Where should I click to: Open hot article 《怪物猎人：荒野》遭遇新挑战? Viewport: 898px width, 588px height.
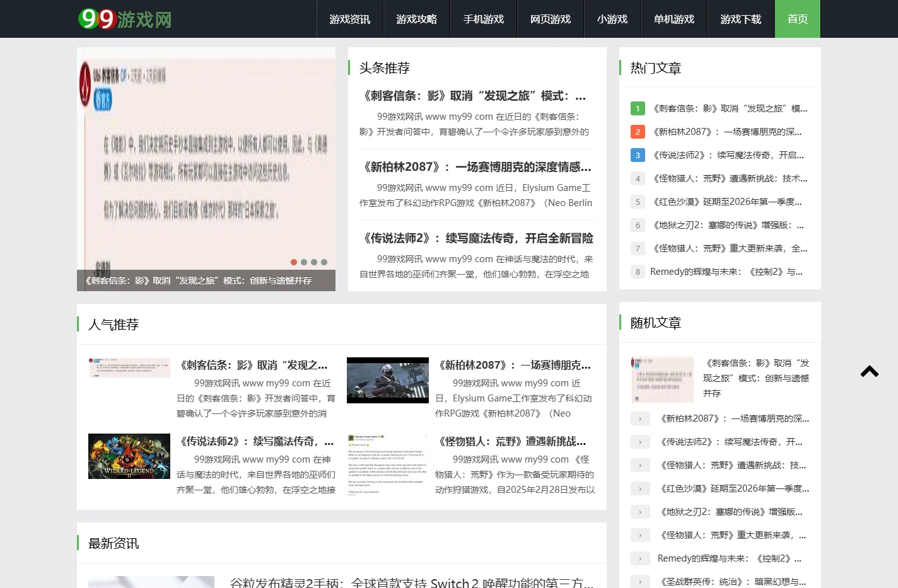729,178
